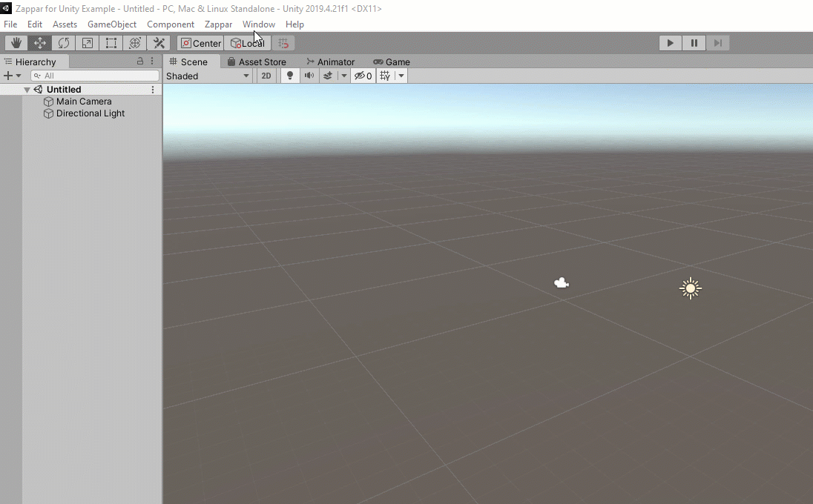813x504 pixels.
Task: Open Hierarchy panel options menu
Action: pyautogui.click(x=152, y=61)
